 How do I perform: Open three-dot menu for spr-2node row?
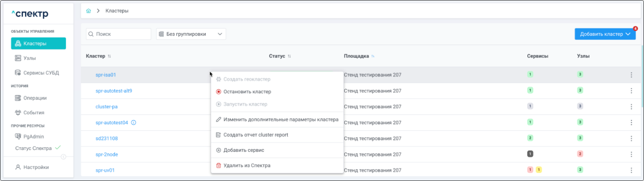tap(631, 155)
